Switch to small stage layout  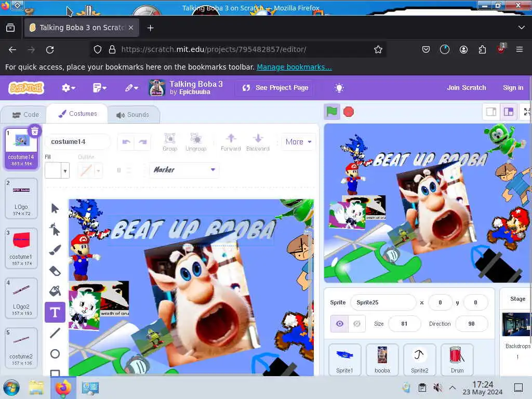(491, 112)
